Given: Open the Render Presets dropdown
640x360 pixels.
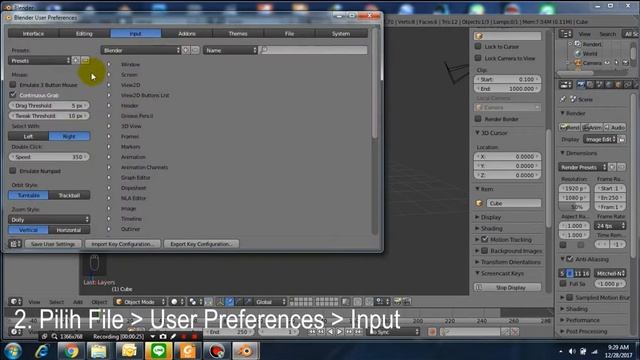Looking at the screenshot, I should [583, 167].
